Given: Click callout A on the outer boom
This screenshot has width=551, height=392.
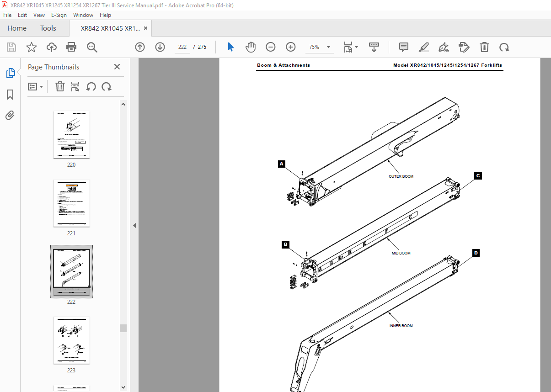Looking at the screenshot, I should (282, 164).
